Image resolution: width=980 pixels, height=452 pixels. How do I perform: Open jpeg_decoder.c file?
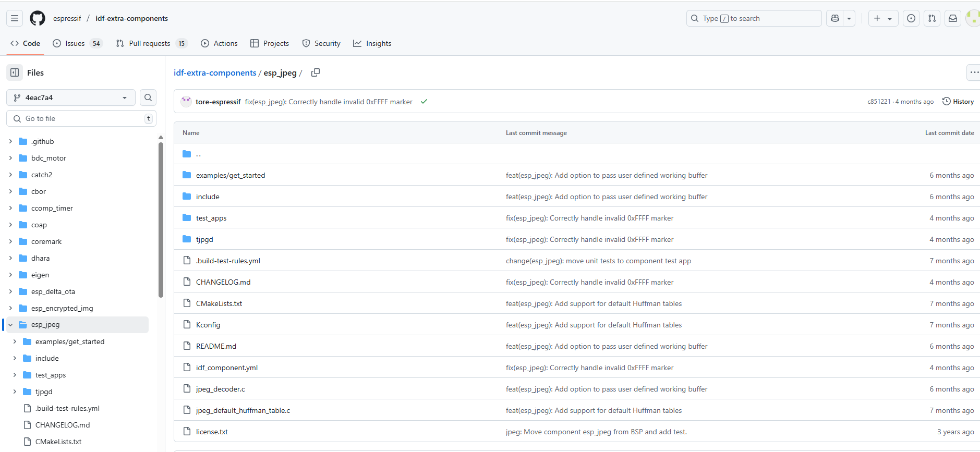point(220,389)
